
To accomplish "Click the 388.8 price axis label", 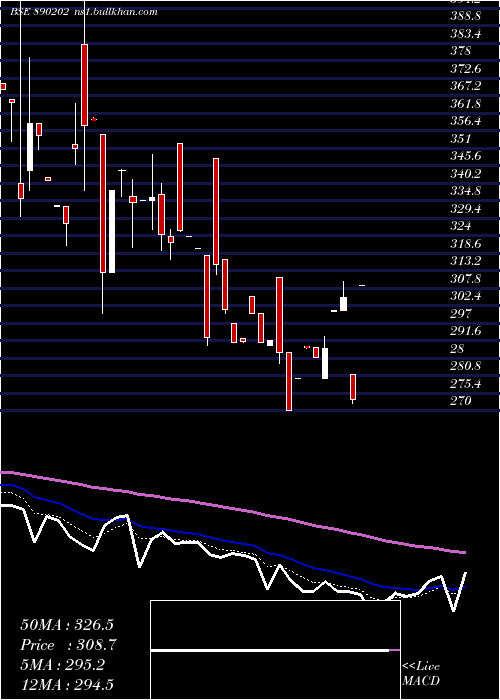I will (467, 16).
